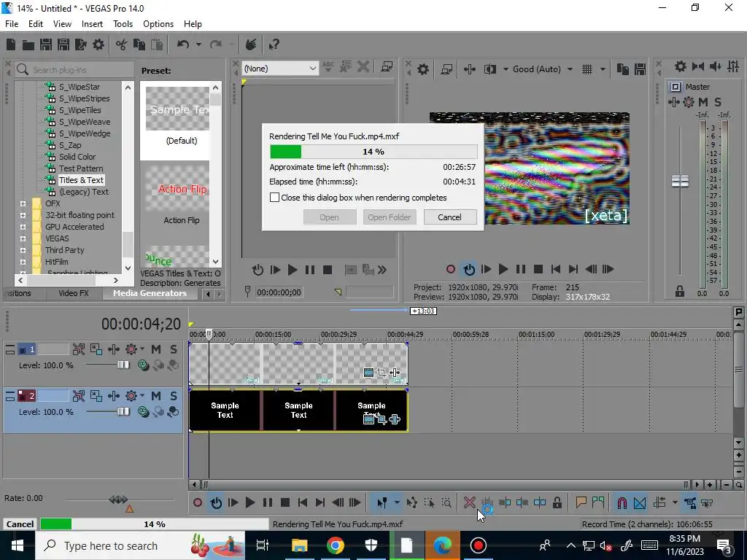
Task: Mute video track 2
Action: pyautogui.click(x=156, y=396)
